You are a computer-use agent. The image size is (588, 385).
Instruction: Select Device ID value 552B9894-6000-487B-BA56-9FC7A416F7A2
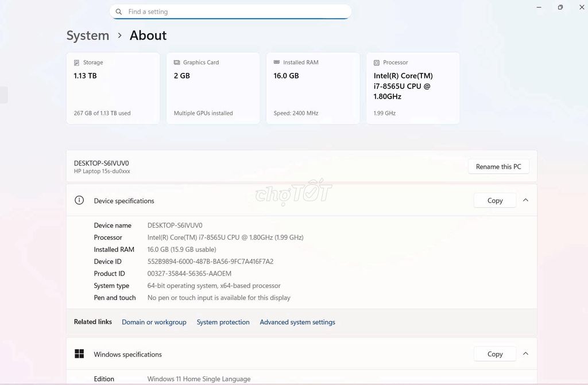click(x=210, y=261)
